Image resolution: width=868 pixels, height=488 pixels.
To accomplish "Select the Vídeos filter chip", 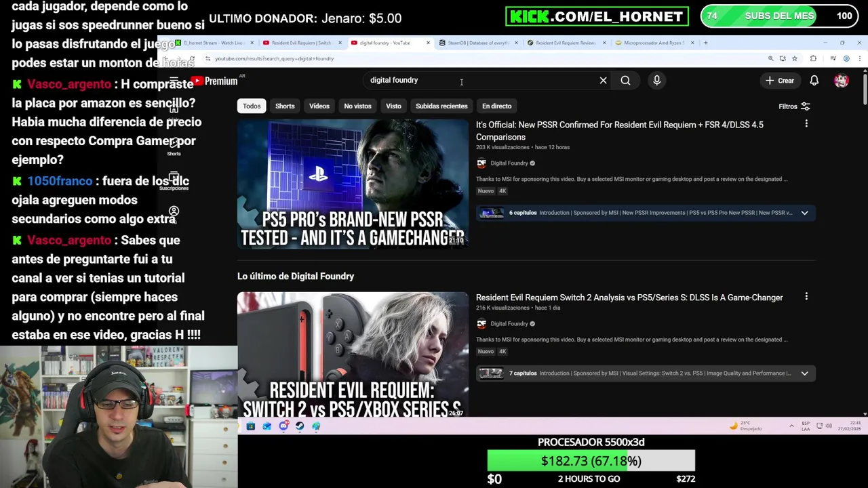I will click(x=319, y=106).
